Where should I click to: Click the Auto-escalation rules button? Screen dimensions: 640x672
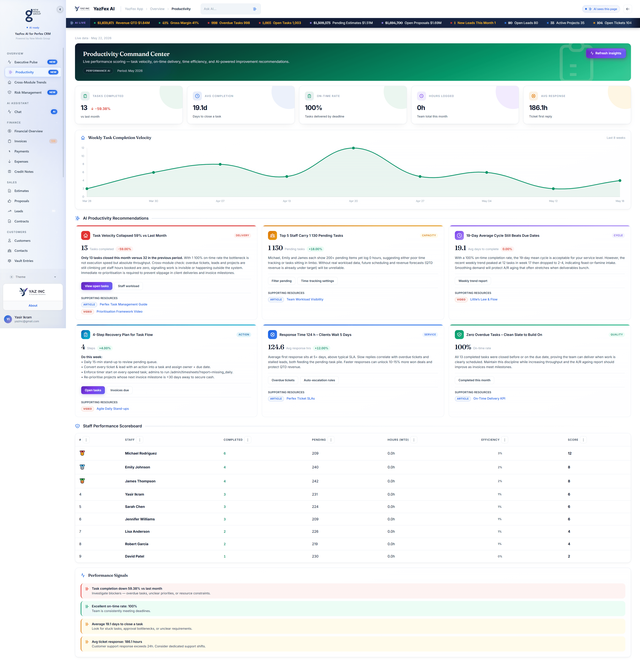click(319, 380)
